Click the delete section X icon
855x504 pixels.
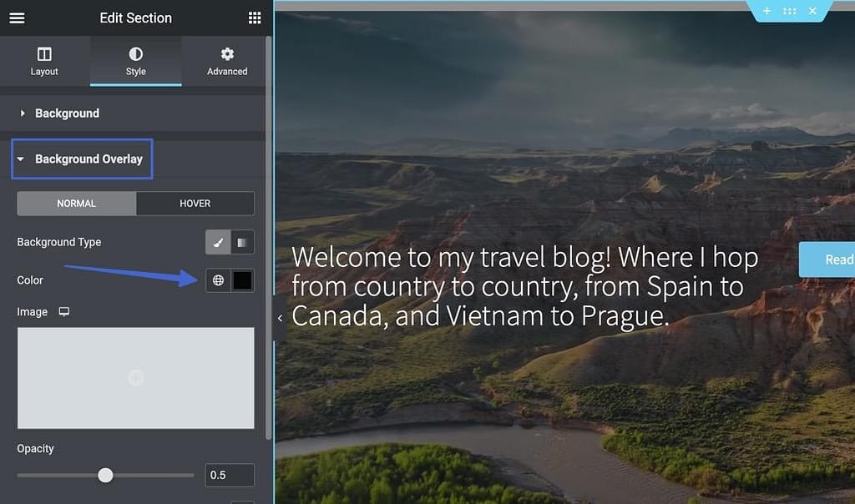pyautogui.click(x=812, y=11)
